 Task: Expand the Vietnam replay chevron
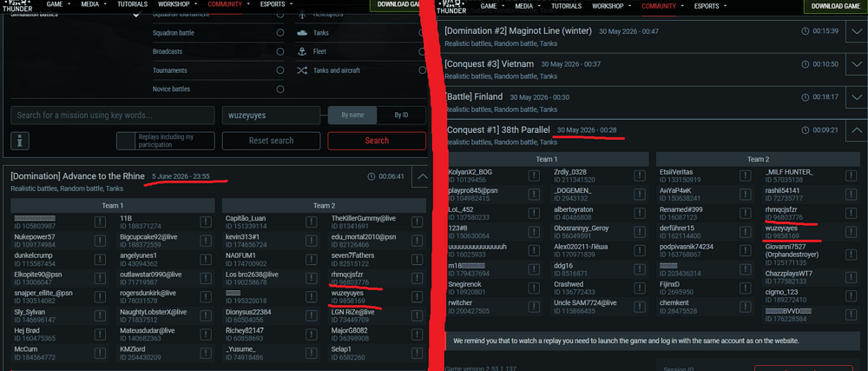pos(855,64)
